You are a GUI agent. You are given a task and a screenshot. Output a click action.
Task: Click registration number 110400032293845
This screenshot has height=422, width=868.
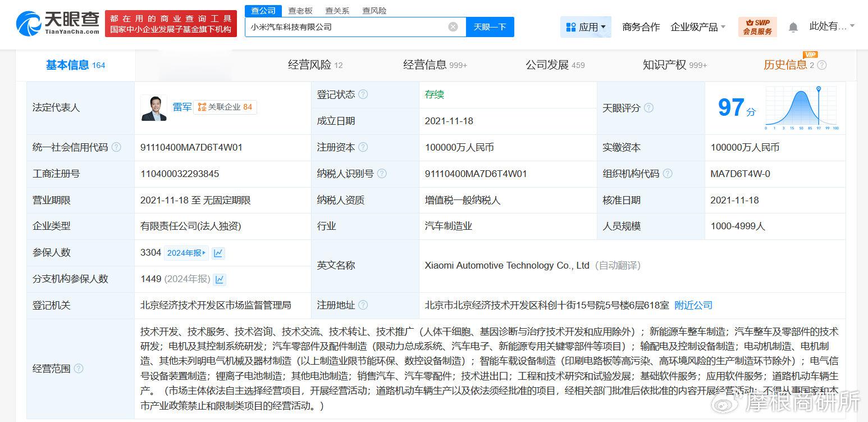(x=180, y=174)
